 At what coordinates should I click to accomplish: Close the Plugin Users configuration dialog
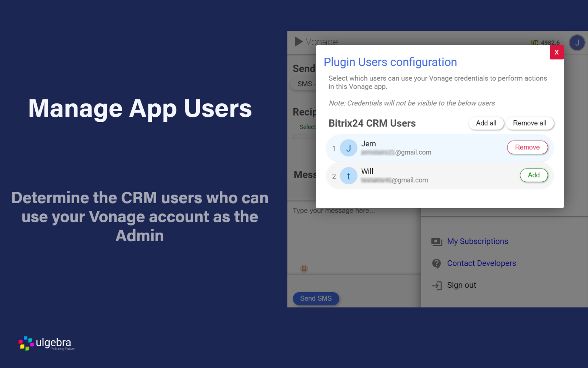click(x=556, y=52)
